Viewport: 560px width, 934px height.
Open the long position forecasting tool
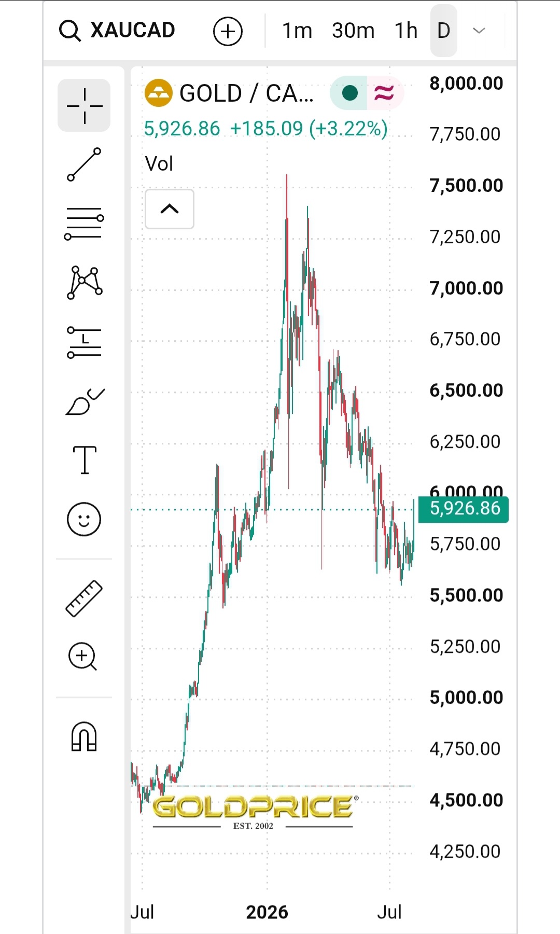[84, 342]
